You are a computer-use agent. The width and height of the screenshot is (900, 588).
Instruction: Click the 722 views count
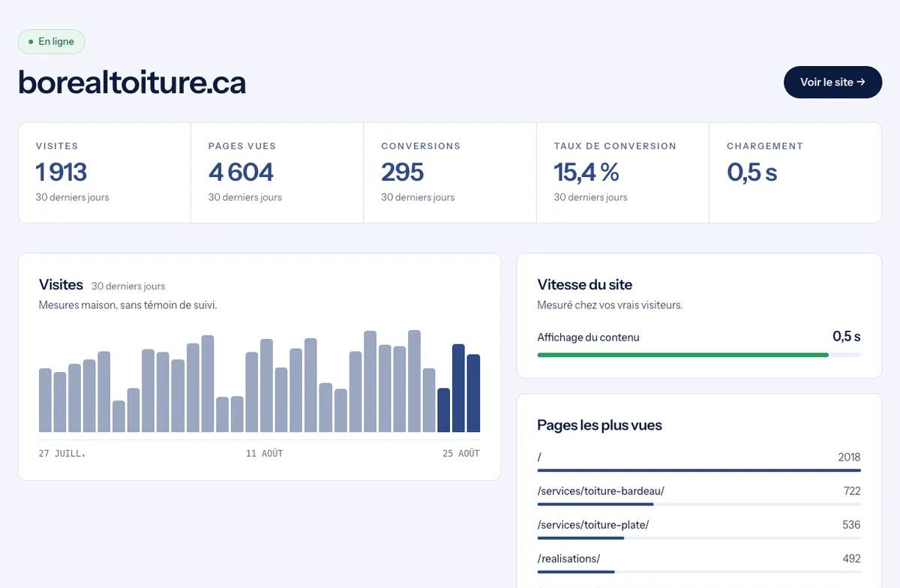tap(852, 490)
